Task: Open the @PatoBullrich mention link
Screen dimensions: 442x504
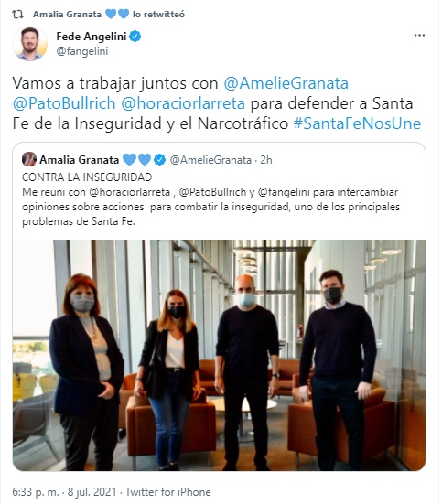Action: point(64,103)
